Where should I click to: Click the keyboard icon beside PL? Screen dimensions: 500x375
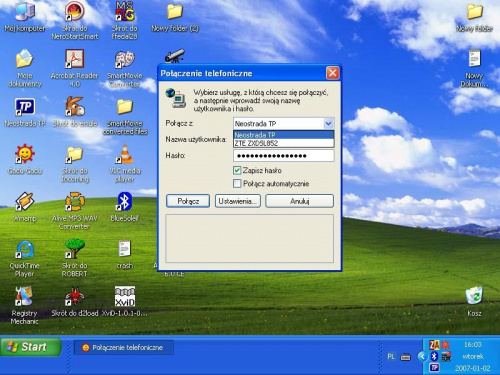click(405, 357)
